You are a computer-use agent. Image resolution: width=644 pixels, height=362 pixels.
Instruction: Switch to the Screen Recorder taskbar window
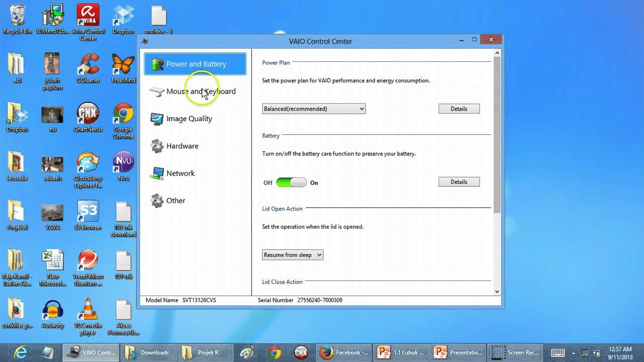pyautogui.click(x=516, y=352)
